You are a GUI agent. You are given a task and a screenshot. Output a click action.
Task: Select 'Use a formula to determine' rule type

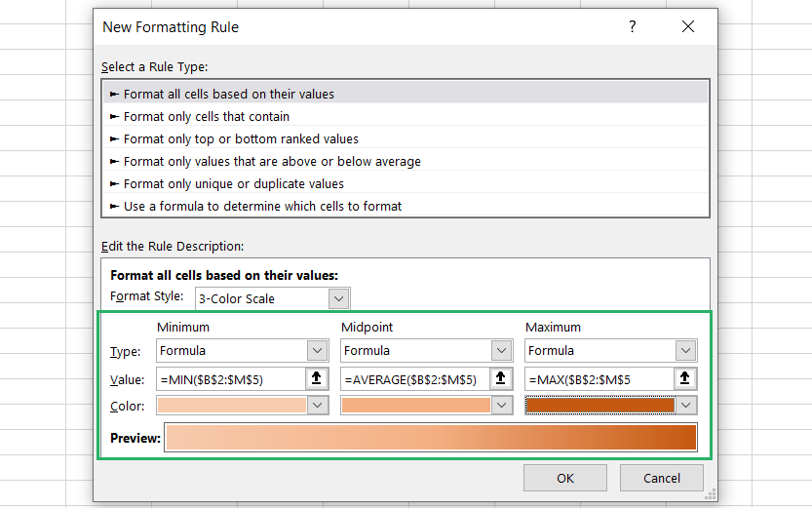click(262, 207)
